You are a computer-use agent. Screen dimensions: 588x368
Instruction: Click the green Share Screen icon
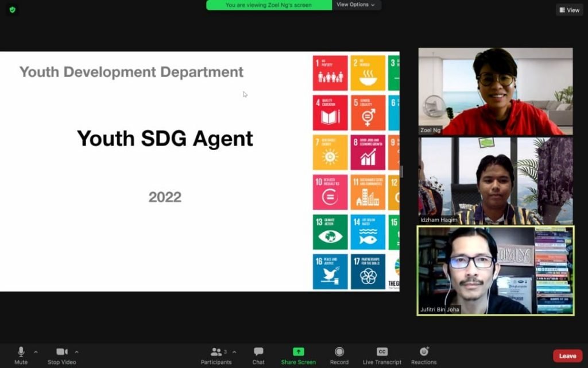click(298, 352)
